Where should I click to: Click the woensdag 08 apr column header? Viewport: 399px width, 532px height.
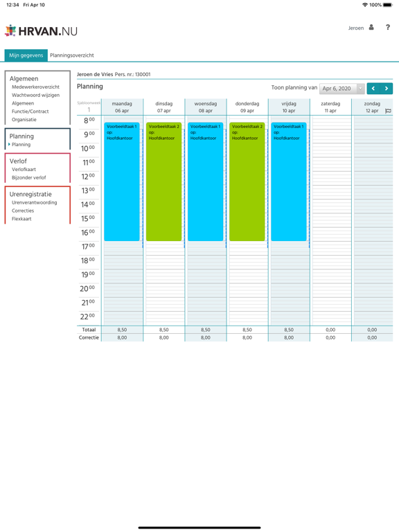[206, 107]
